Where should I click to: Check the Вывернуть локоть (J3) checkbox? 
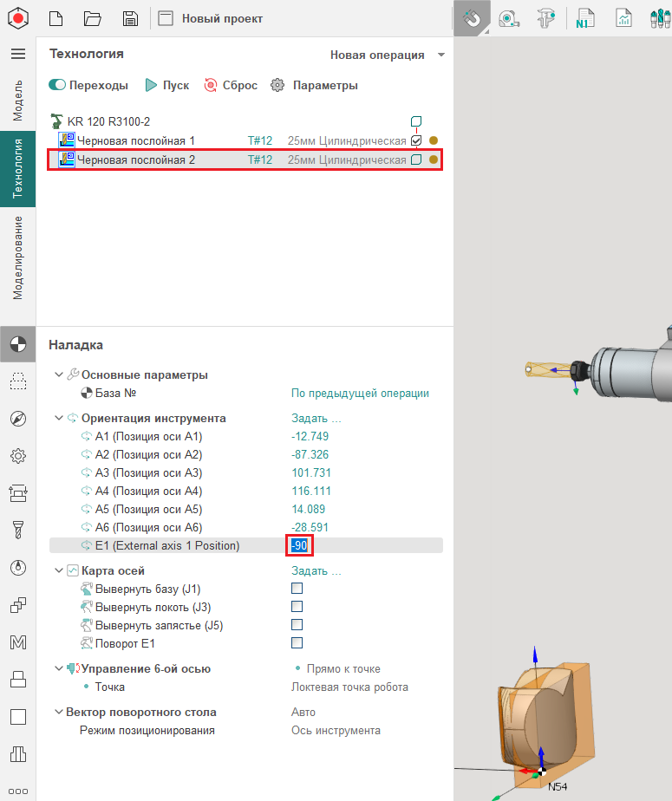click(297, 607)
